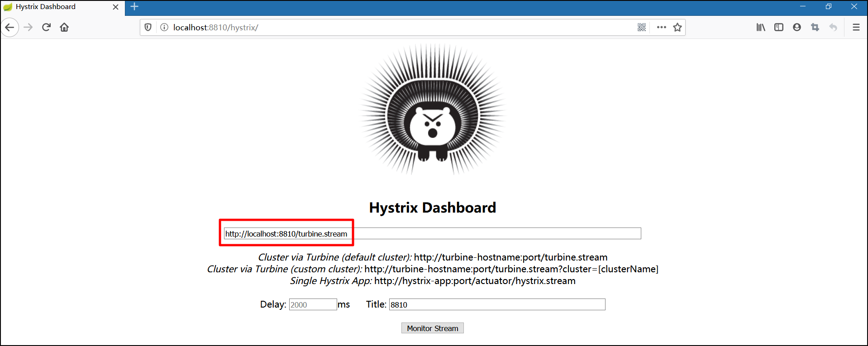Screen dimensions: 868x346
Task: Minimize the browser window
Action: coord(803,6)
